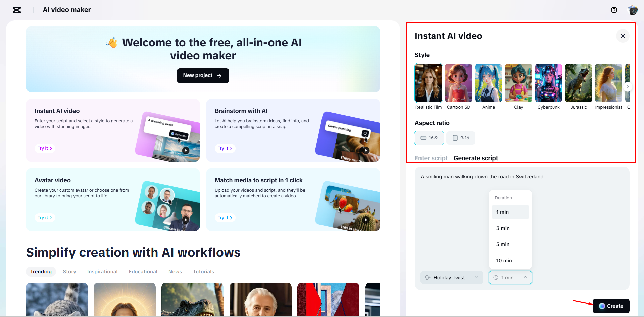Viewport: 644px width, 317px height.
Task: Click the Brainstorm with AI card title
Action: click(241, 111)
